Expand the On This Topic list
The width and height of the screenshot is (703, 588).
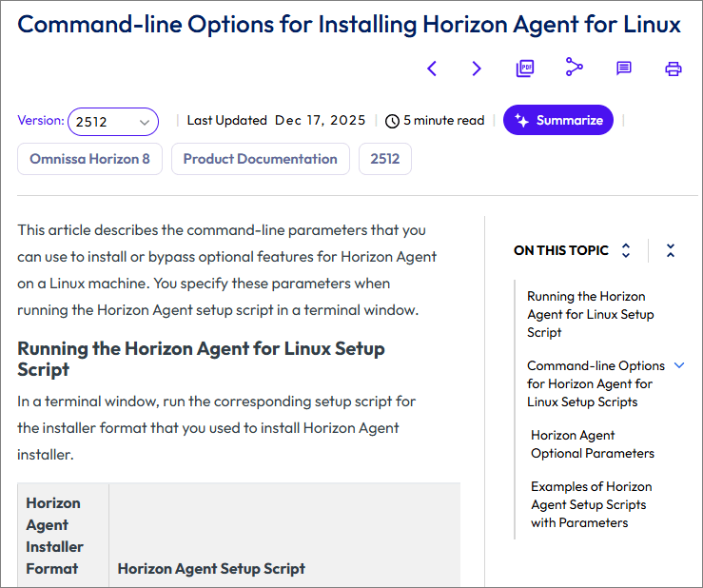626,250
